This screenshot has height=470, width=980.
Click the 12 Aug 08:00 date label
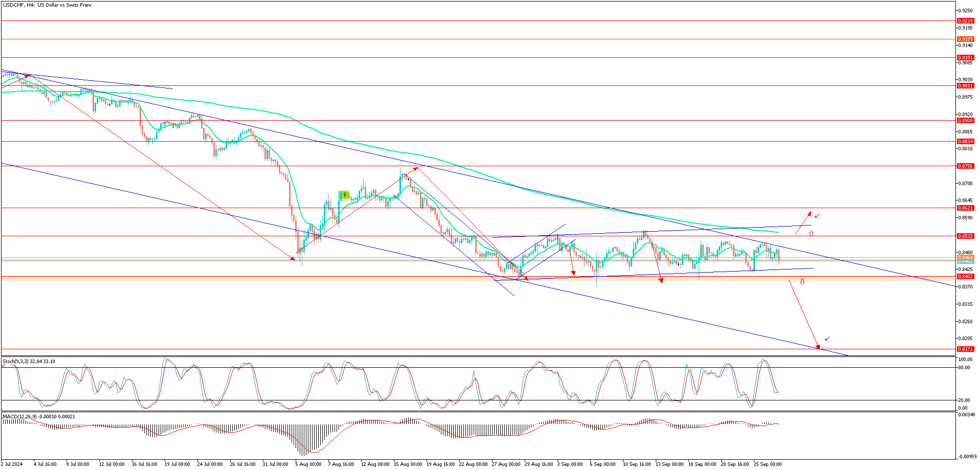(374, 464)
